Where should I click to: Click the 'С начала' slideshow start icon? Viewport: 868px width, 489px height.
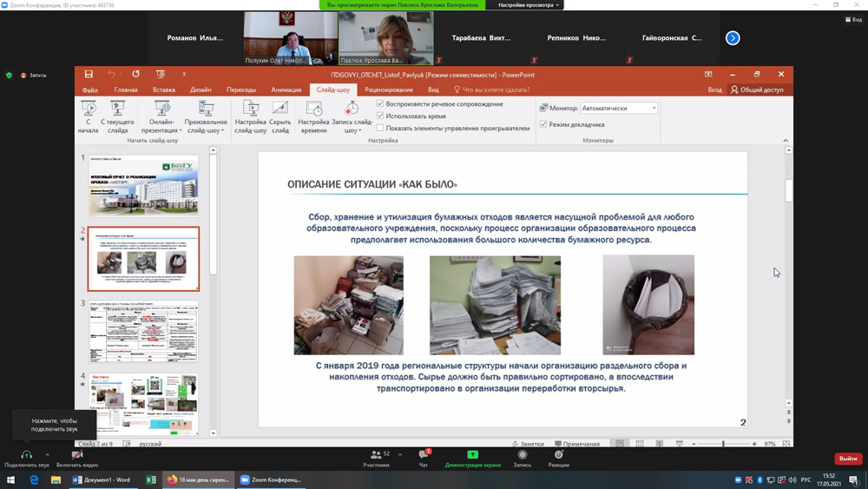(89, 109)
